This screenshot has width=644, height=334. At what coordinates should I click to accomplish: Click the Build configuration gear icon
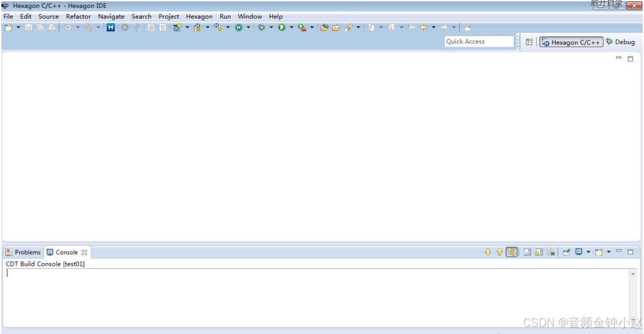68,28
